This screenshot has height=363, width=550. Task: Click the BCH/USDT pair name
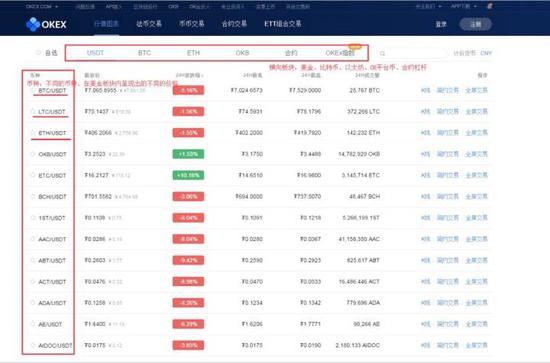52,196
